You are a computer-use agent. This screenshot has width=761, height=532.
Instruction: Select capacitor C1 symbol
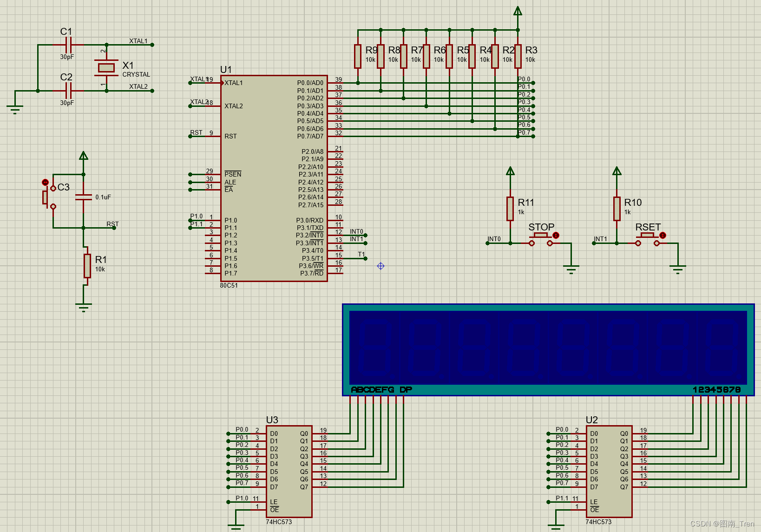[x=68, y=45]
